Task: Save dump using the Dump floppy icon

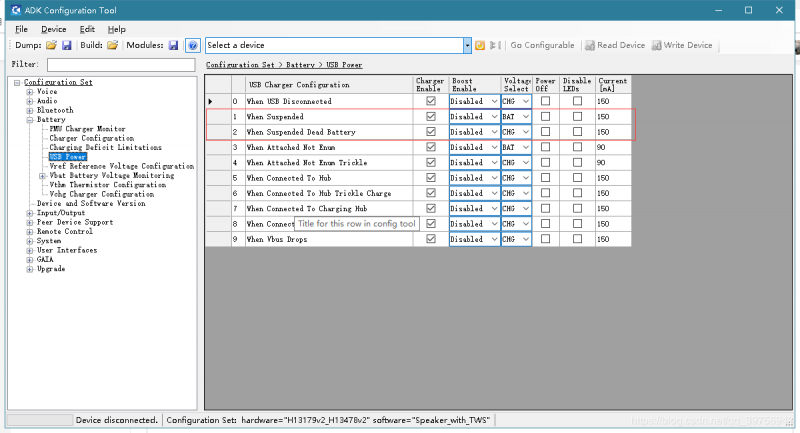Action: point(66,45)
